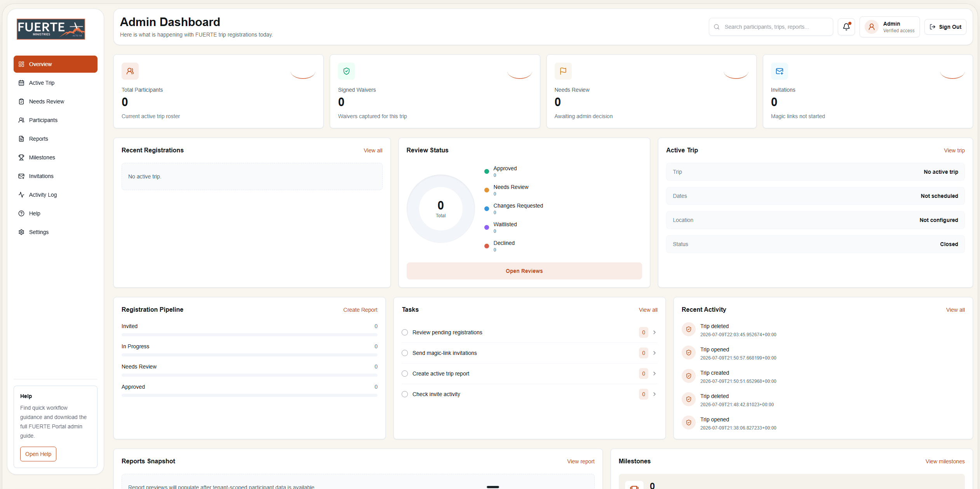Open the Reports sidebar item

56,139
